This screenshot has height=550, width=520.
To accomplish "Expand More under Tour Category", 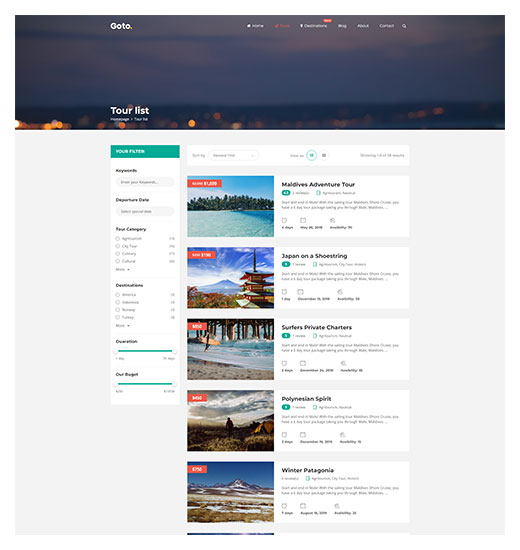I will coord(122,269).
